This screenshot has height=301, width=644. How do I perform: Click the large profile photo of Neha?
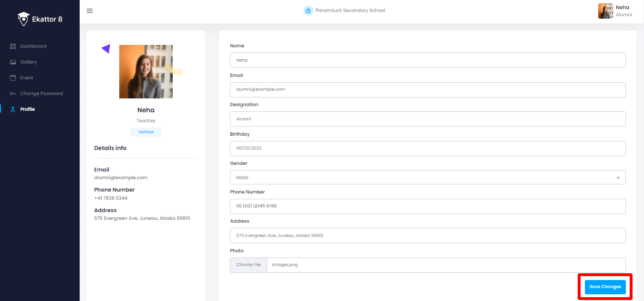tap(146, 72)
